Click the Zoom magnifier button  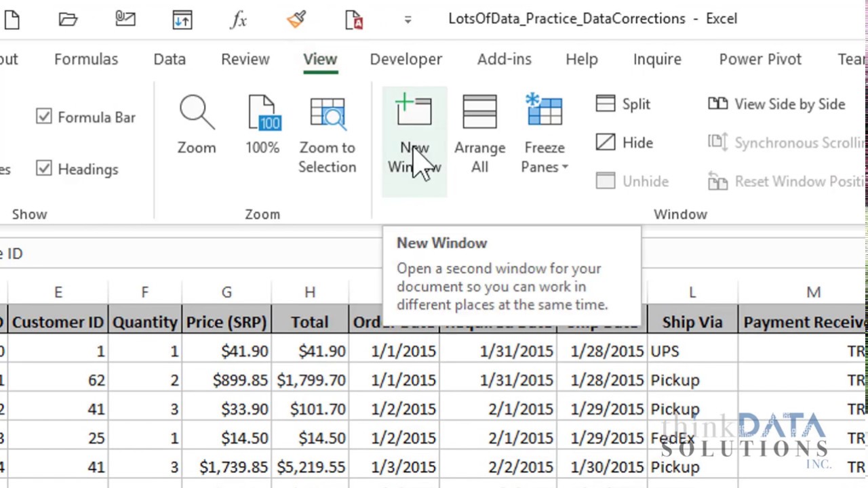pyautogui.click(x=197, y=126)
